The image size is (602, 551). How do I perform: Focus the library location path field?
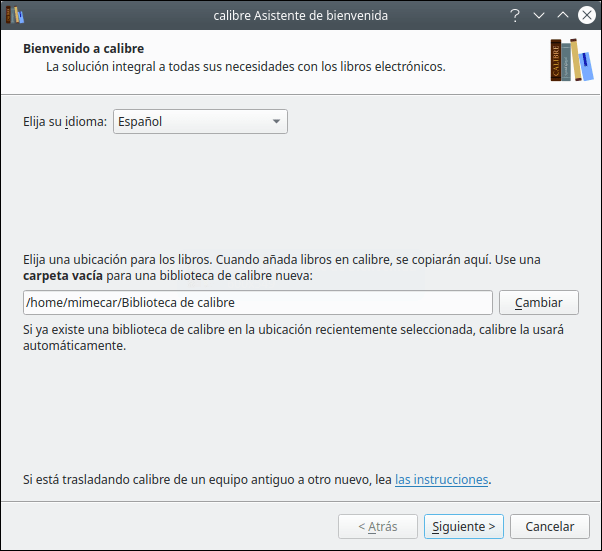(x=258, y=303)
